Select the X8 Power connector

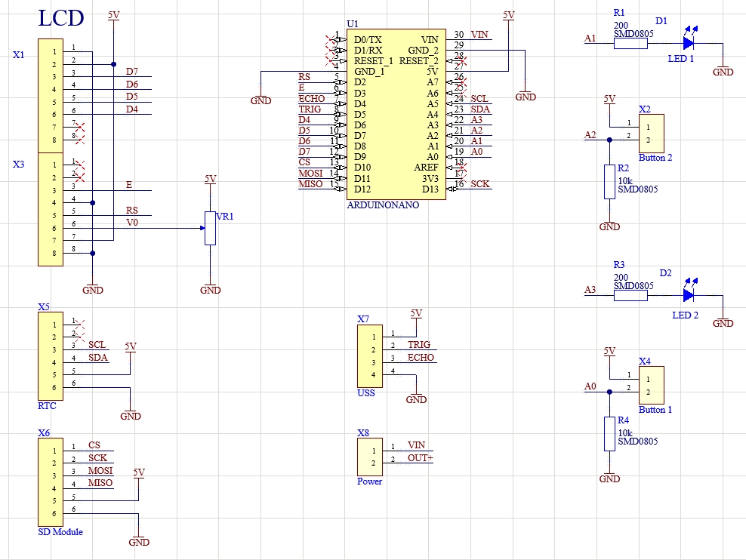(368, 457)
